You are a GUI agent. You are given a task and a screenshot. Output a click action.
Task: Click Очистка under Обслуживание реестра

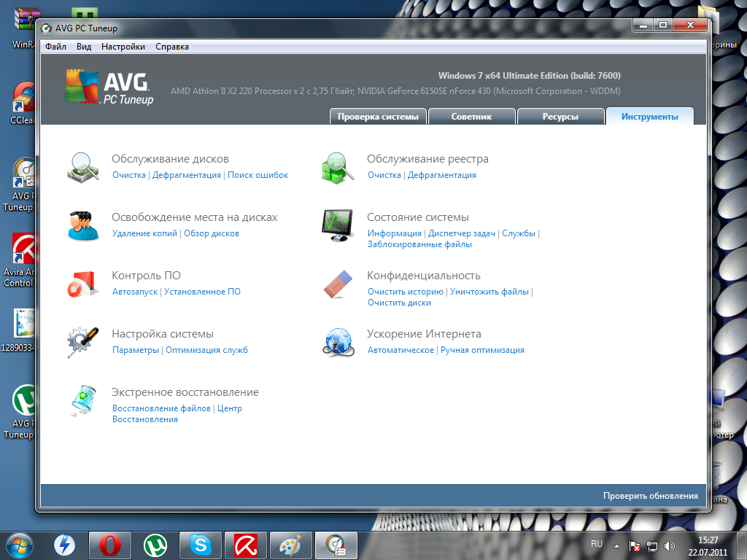pyautogui.click(x=384, y=175)
